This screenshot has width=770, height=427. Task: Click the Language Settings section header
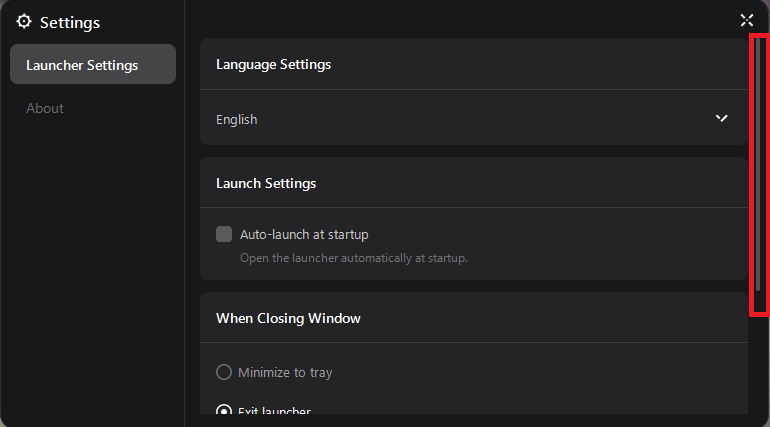point(273,64)
